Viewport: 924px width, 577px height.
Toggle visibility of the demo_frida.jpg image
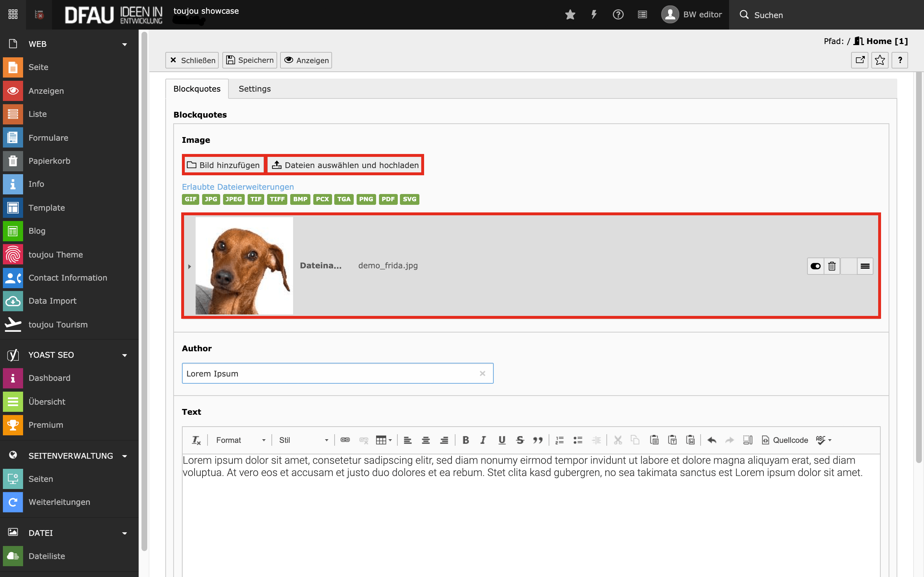click(815, 266)
